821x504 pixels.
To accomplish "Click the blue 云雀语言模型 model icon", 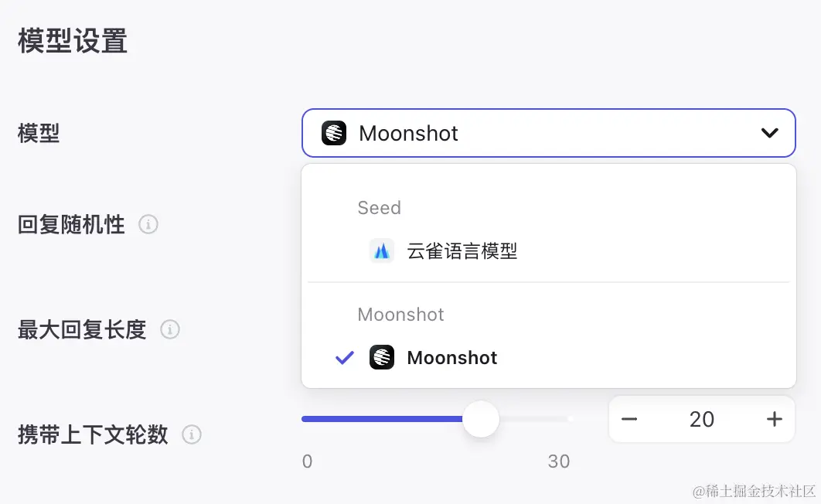I will coord(382,250).
